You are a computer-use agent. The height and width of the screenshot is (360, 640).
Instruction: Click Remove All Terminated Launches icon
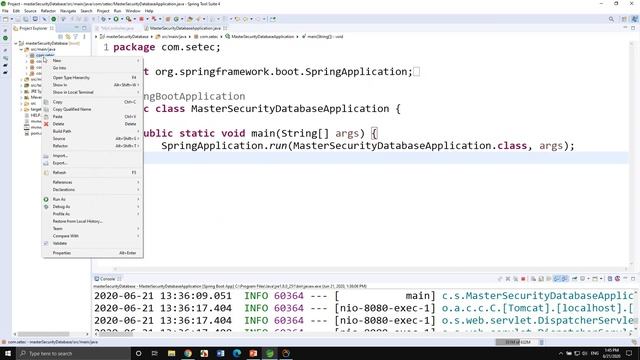(516, 279)
